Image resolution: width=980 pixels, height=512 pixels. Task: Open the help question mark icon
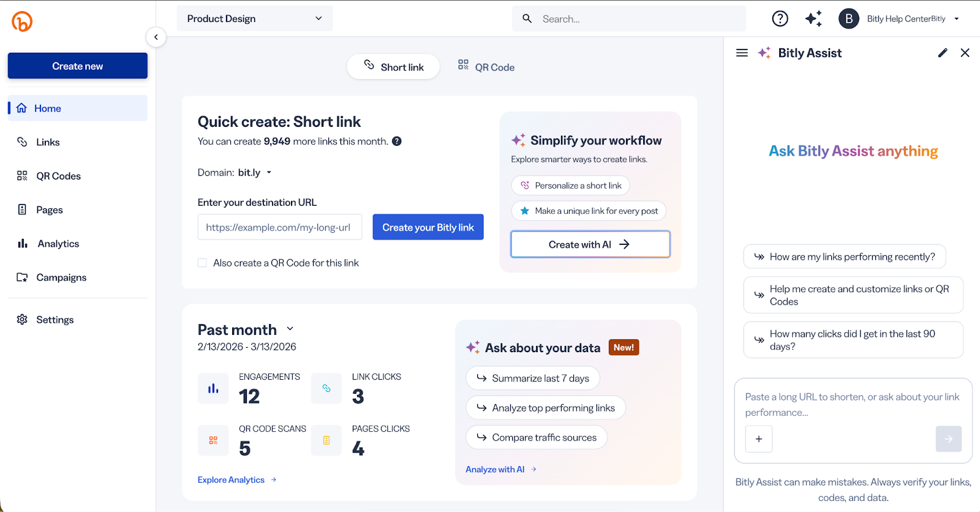(x=780, y=19)
